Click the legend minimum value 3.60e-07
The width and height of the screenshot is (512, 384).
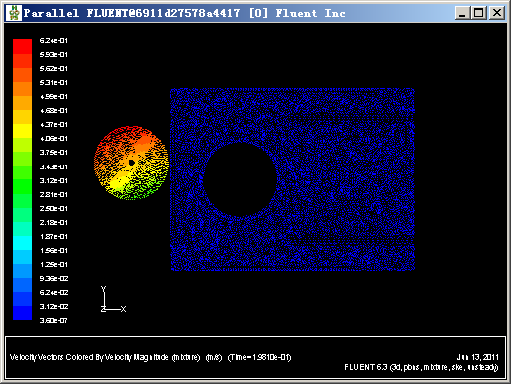53,320
